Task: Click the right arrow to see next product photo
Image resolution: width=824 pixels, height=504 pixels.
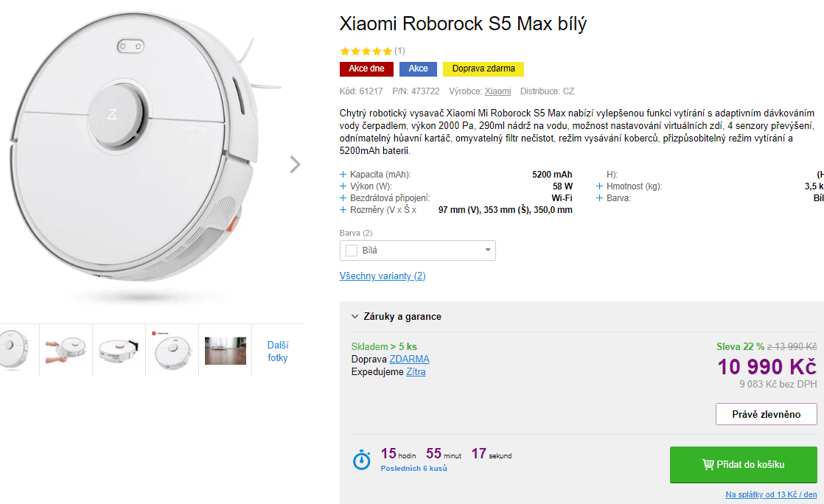Action: tap(295, 165)
